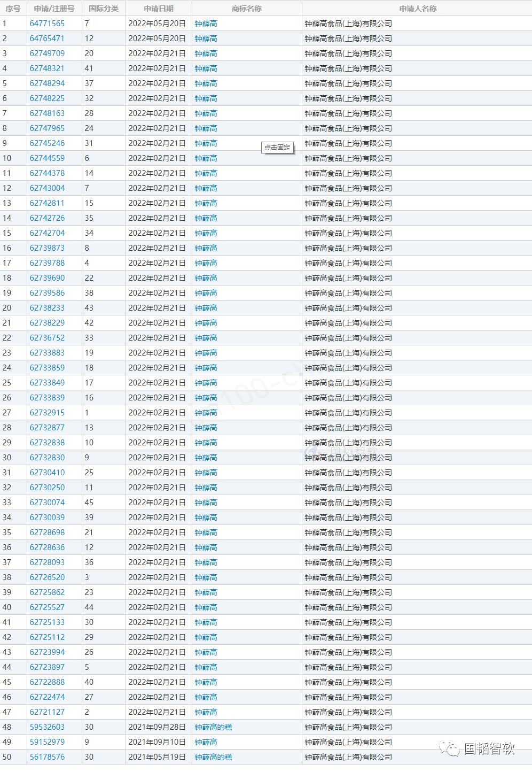Viewport: 532px width, 772px height.
Task: Open application number 62736752
Action: click(47, 338)
